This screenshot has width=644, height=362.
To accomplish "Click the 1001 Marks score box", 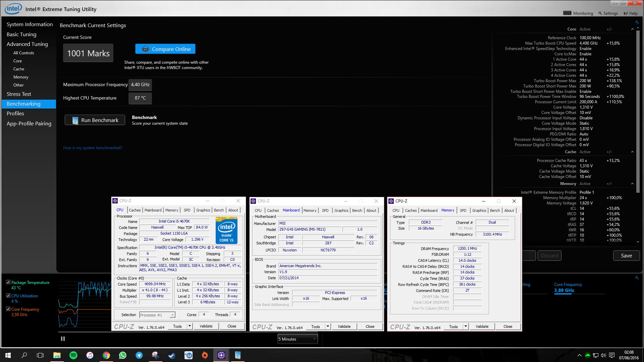I will pos(88,53).
